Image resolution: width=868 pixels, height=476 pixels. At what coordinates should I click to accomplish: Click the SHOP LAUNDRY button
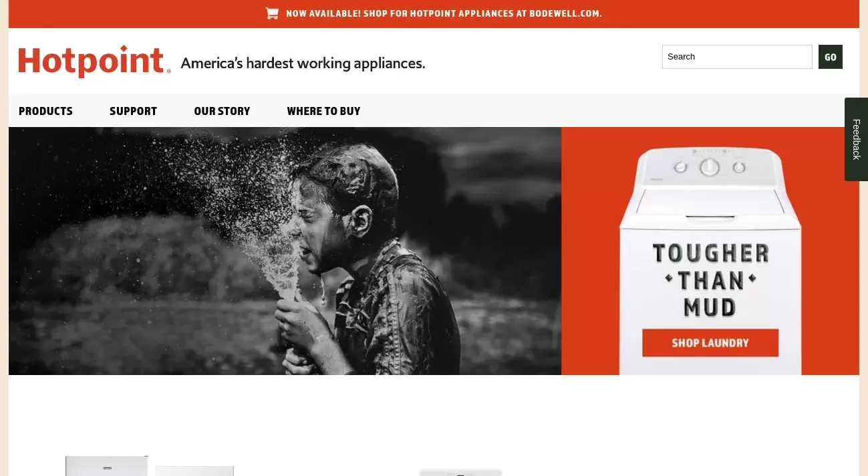710,343
